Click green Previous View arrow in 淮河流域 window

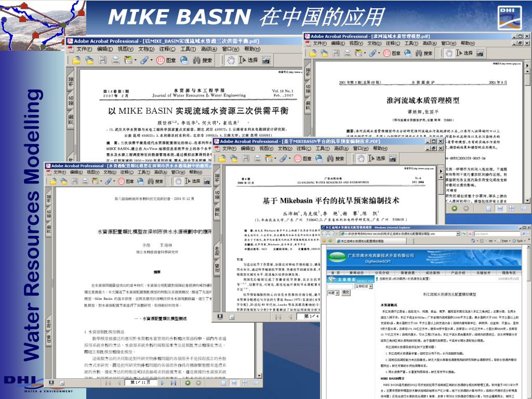click(454, 208)
